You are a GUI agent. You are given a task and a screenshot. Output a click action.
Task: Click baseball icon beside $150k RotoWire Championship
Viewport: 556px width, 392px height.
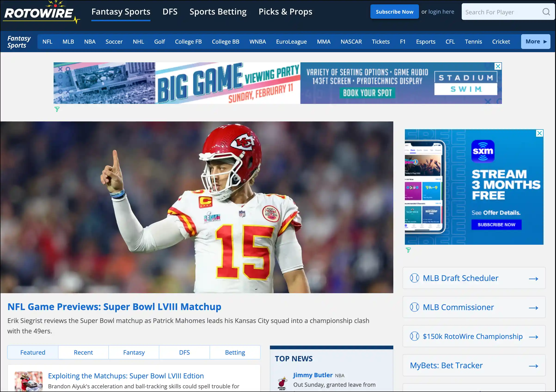pyautogui.click(x=414, y=336)
